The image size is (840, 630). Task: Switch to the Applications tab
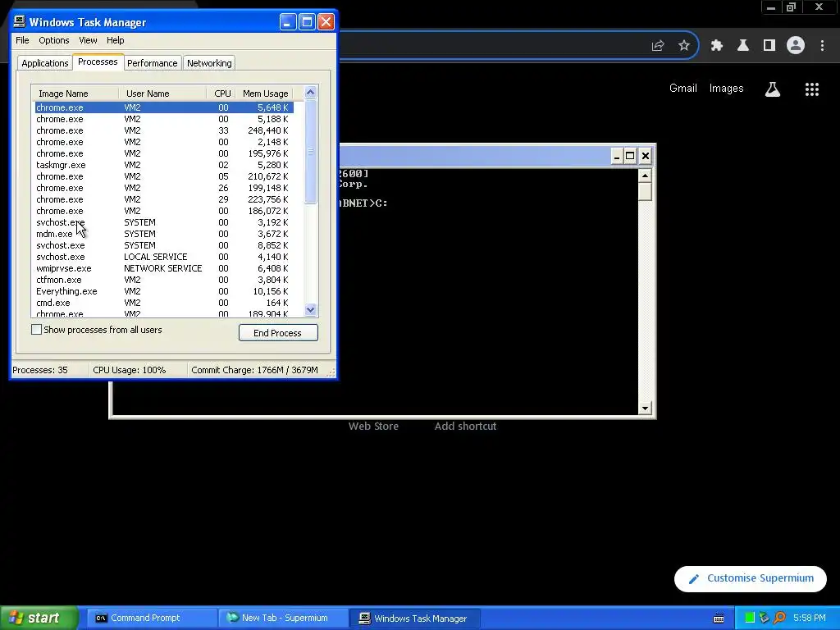coord(45,63)
